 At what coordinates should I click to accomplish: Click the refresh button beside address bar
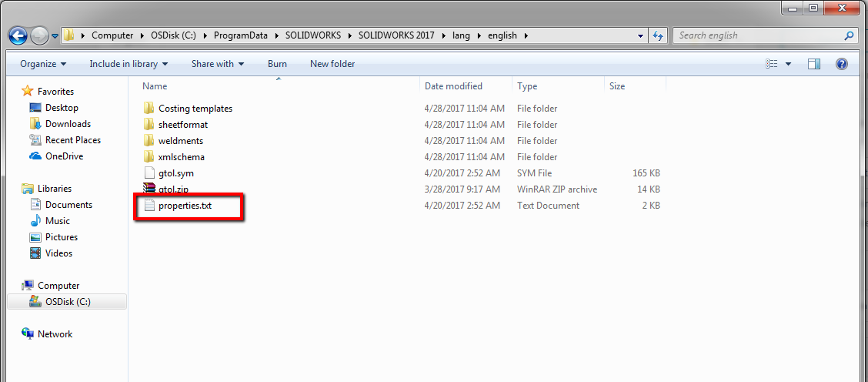click(x=658, y=35)
